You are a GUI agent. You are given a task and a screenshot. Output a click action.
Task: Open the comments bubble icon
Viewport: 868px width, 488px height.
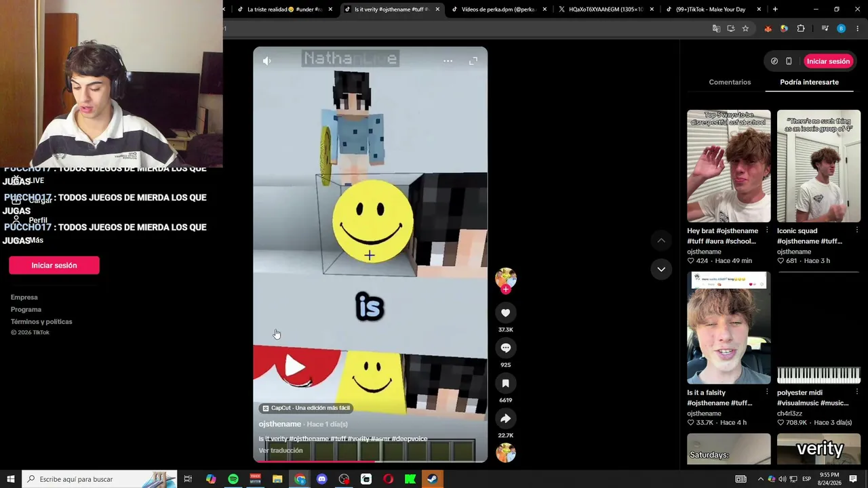coord(505,348)
